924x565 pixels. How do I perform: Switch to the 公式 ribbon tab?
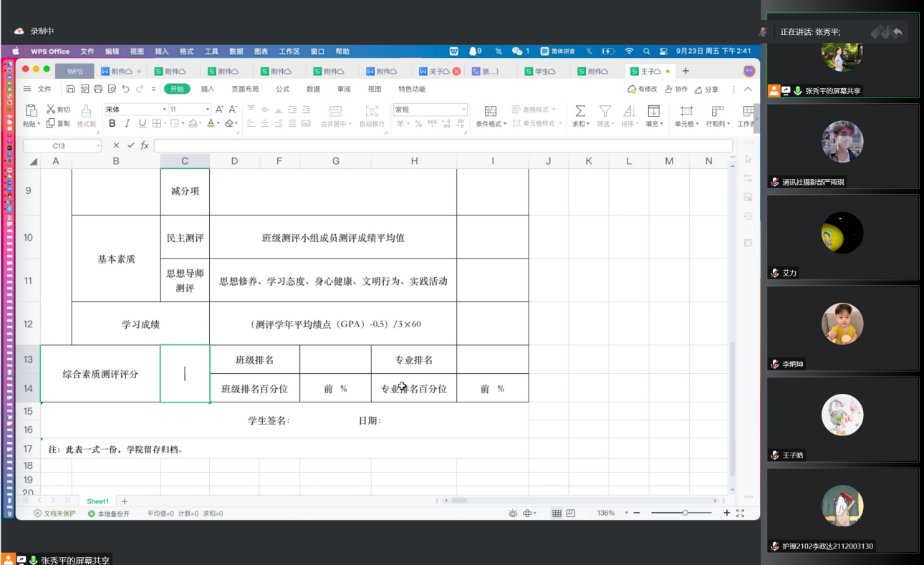click(282, 90)
